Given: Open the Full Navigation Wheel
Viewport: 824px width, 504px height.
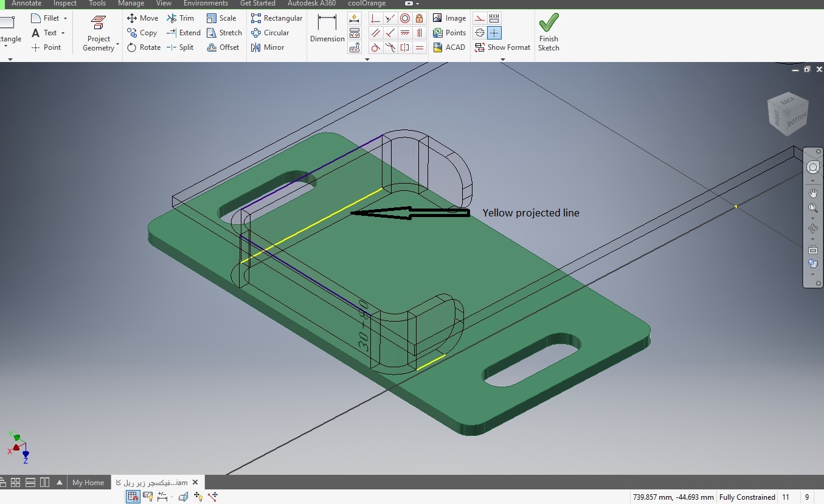Looking at the screenshot, I should pyautogui.click(x=813, y=167).
